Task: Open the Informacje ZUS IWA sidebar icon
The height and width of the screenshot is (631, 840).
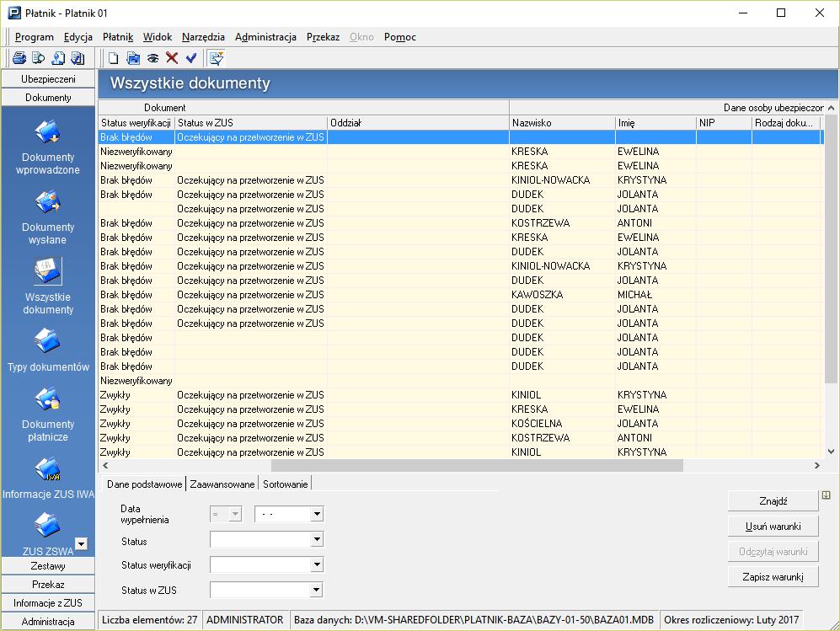Action: [48, 469]
